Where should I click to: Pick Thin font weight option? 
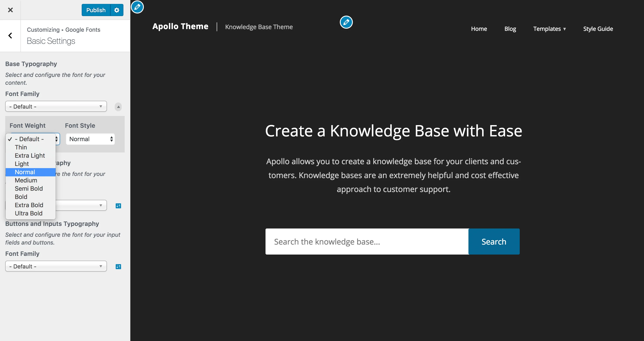point(21,147)
